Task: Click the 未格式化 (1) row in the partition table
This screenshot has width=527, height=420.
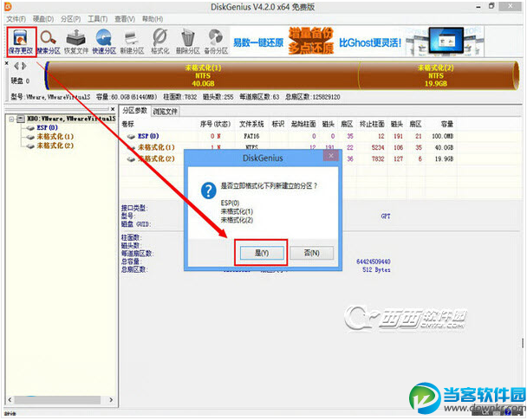Action: click(288, 147)
